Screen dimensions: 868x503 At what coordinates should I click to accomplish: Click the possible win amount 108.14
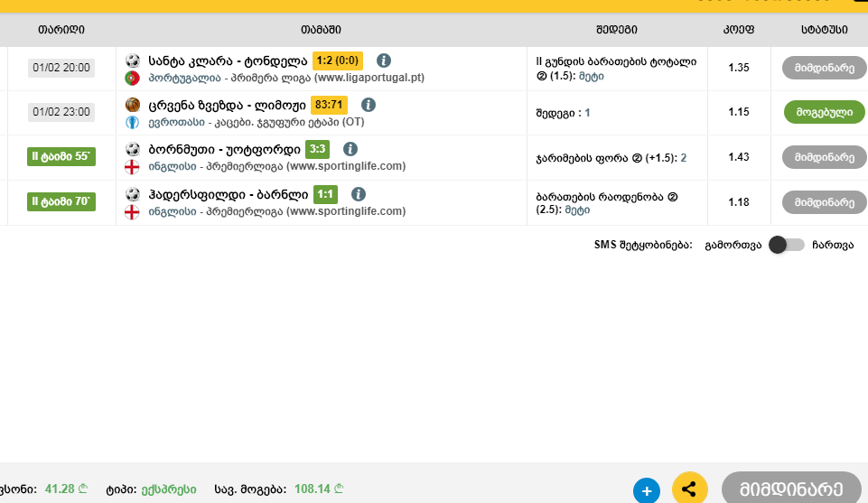point(313,489)
